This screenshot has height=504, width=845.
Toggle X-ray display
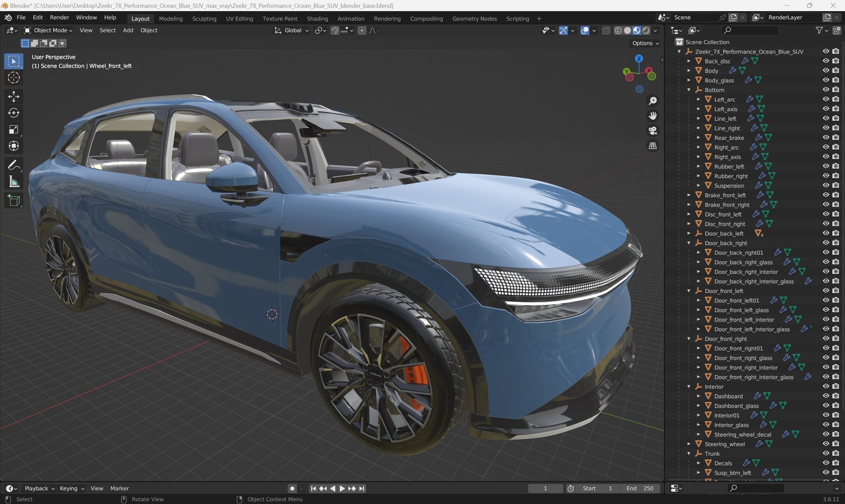click(606, 30)
